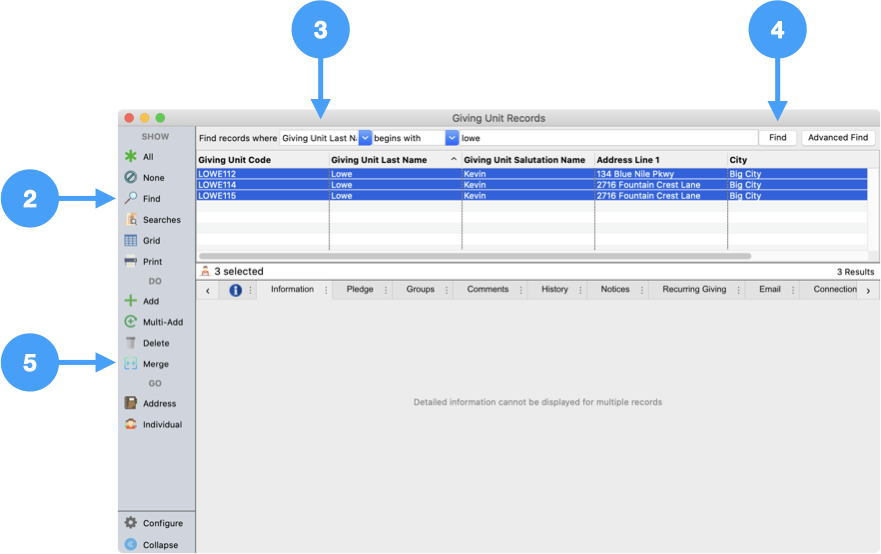The image size is (881, 554).
Task: Open the Find magnifier tool
Action: pyautogui.click(x=130, y=199)
